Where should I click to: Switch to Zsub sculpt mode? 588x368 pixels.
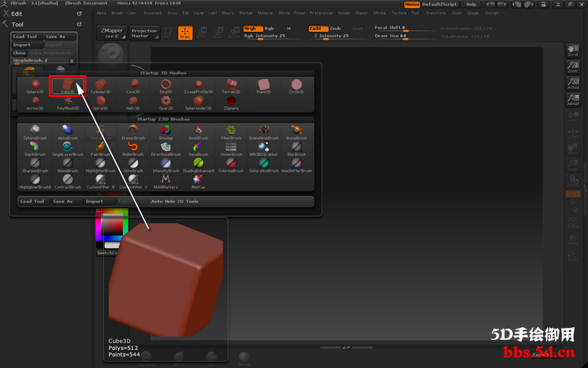[335, 29]
